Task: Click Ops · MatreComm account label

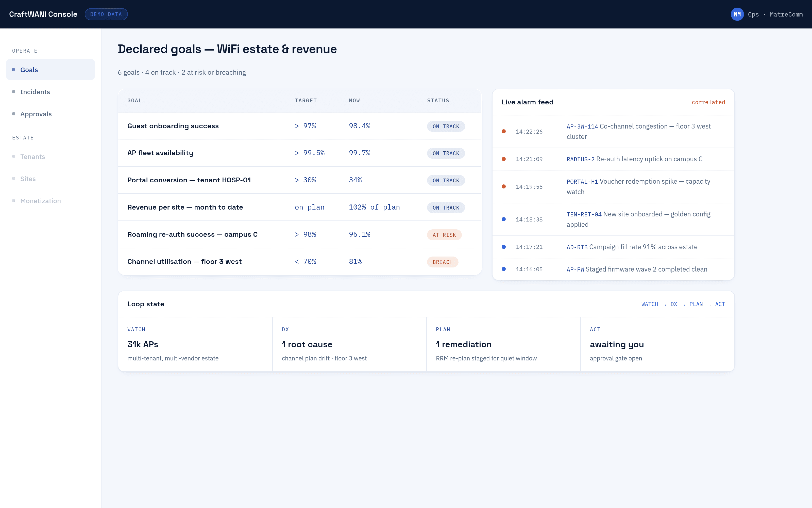Action: [x=775, y=14]
